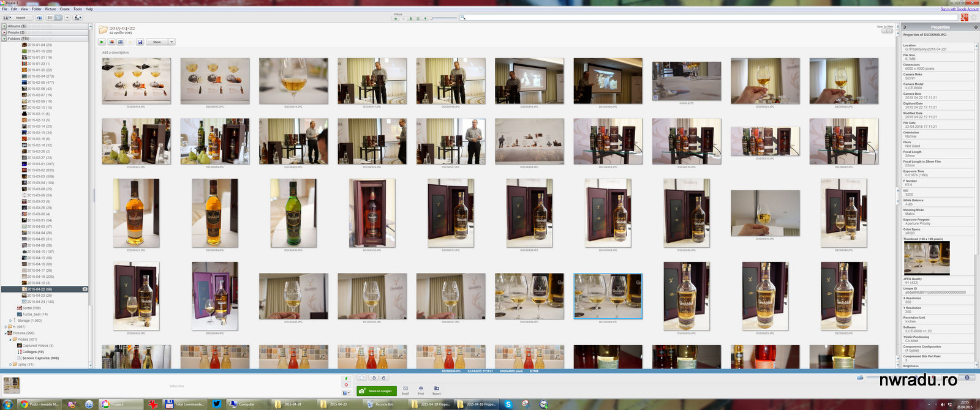Select the green Glenfiddich bottle thumbnail
The height and width of the screenshot is (410, 980).
[293, 213]
